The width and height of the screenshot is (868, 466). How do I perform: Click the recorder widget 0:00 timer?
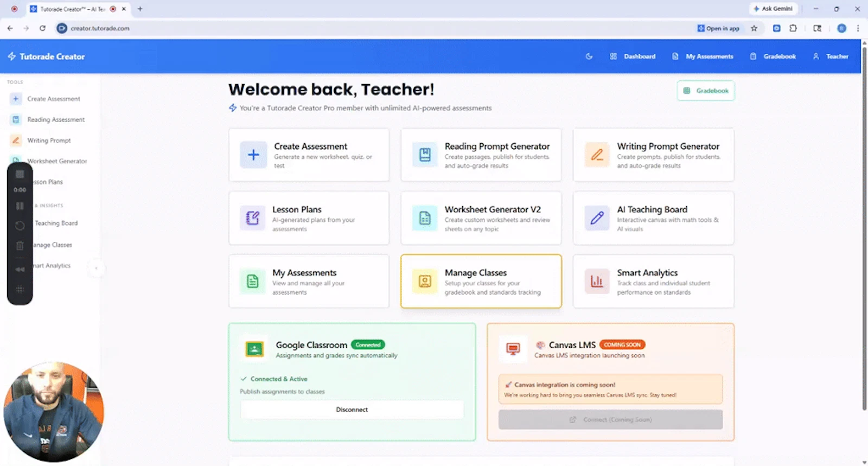(20, 190)
